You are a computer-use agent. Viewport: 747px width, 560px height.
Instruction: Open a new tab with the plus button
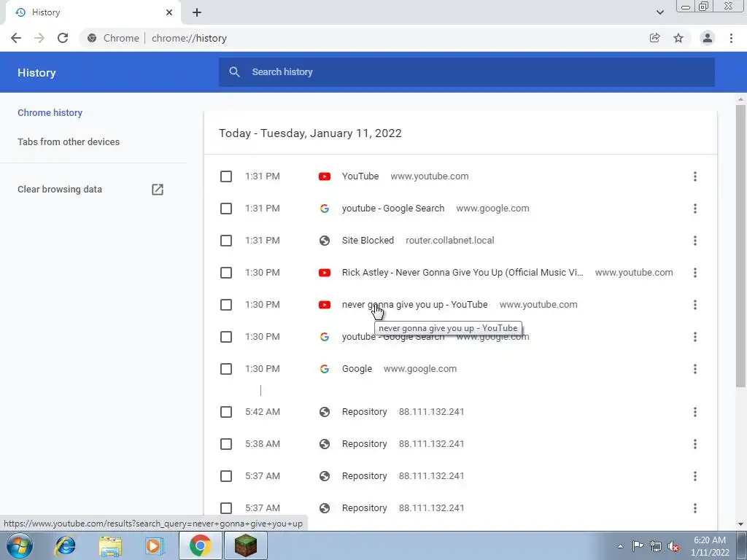(197, 12)
